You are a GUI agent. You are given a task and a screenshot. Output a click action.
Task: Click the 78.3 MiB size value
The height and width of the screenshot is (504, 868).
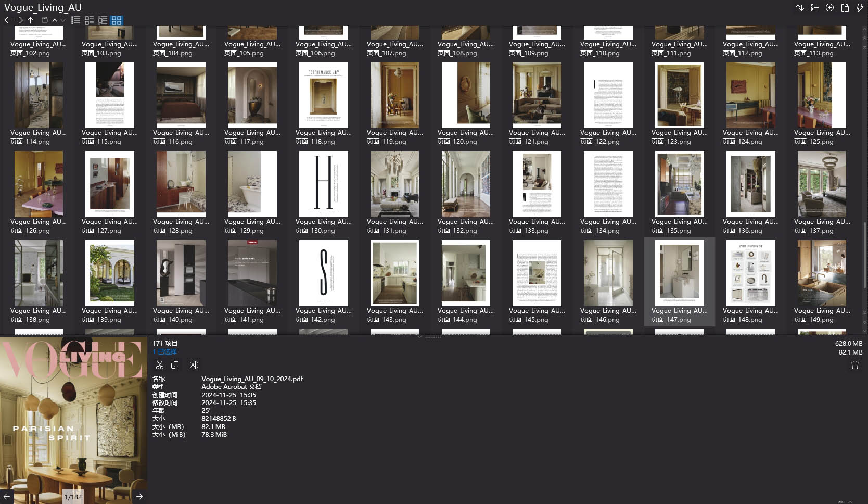click(214, 435)
